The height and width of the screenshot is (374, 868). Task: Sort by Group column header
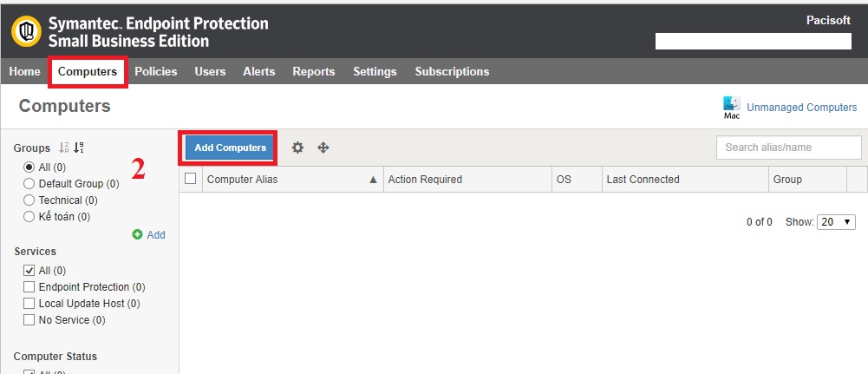point(807,180)
